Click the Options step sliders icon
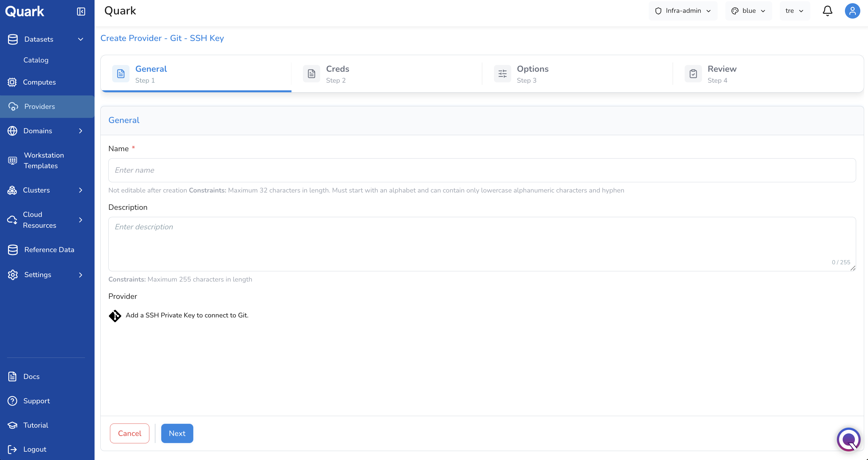The image size is (868, 460). (502, 73)
